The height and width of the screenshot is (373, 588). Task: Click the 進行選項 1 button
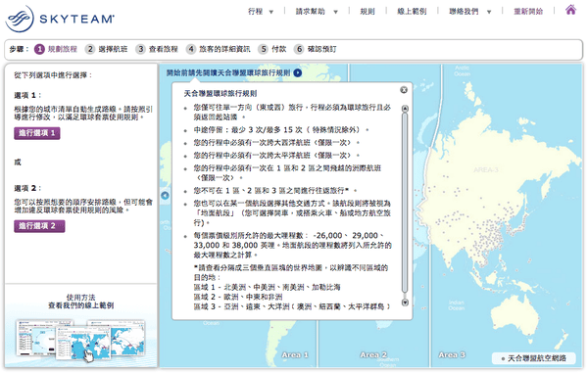(x=37, y=133)
